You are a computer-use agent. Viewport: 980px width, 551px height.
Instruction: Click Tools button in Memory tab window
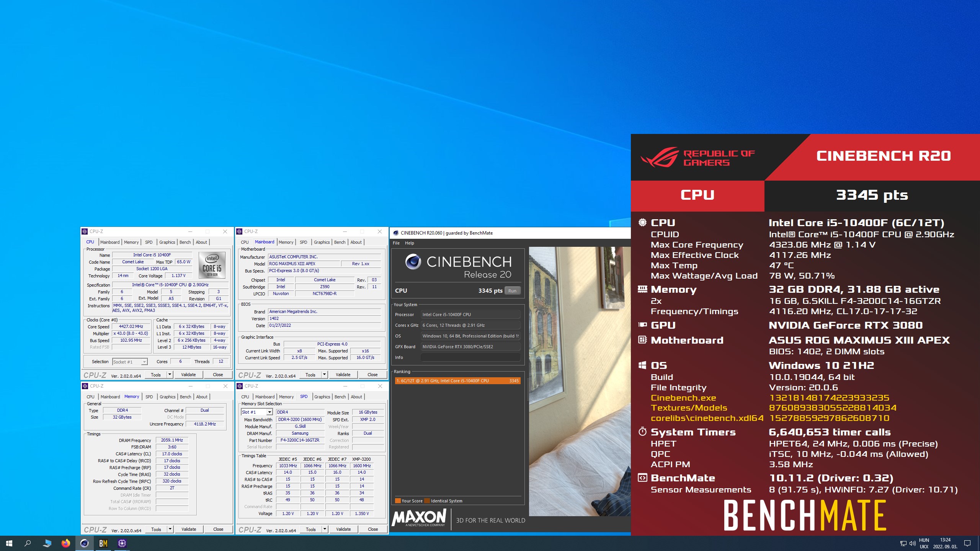(156, 529)
